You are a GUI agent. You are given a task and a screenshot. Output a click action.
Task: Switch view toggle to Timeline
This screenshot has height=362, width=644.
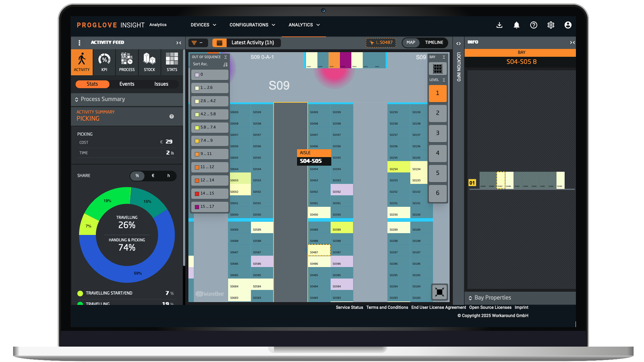pos(434,43)
